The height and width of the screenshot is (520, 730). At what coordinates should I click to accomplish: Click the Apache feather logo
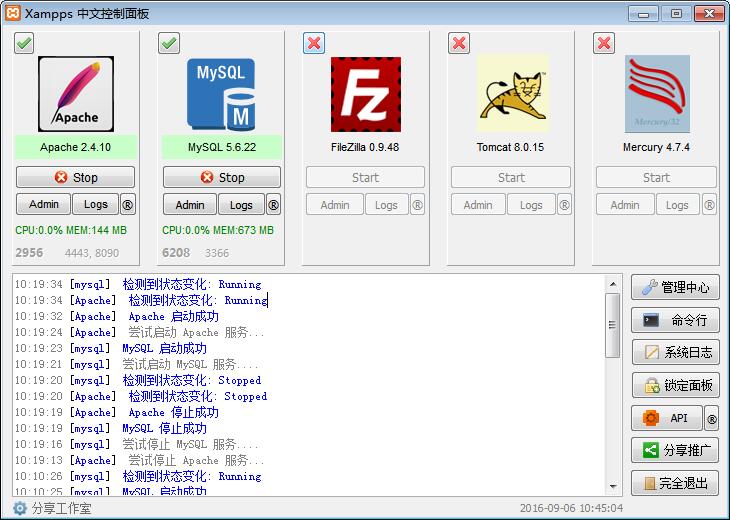click(x=76, y=94)
